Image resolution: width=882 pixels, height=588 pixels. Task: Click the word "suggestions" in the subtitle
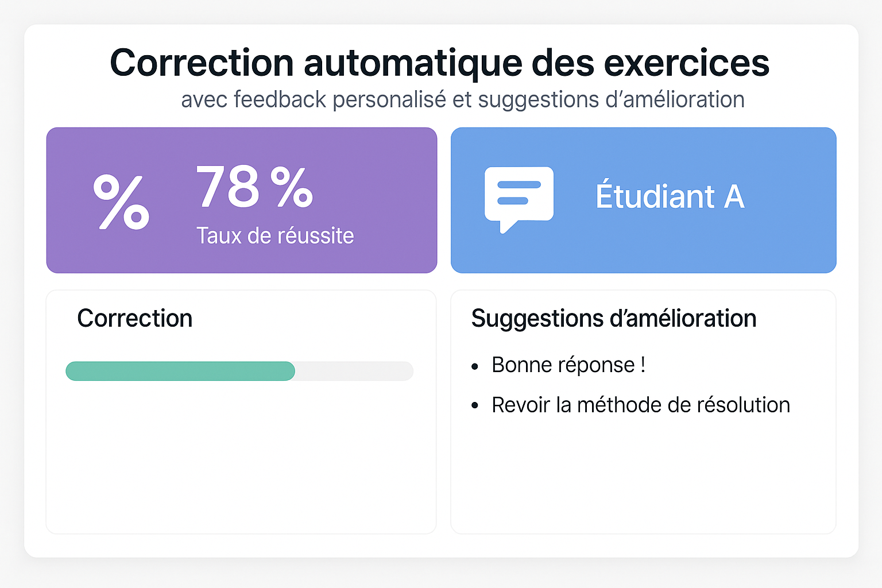(538, 100)
